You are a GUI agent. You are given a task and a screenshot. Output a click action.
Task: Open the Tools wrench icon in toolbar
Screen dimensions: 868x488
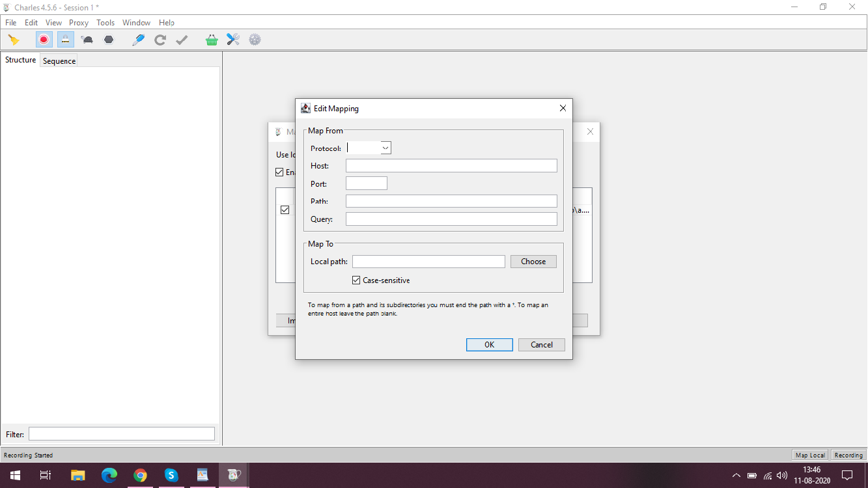[233, 40]
